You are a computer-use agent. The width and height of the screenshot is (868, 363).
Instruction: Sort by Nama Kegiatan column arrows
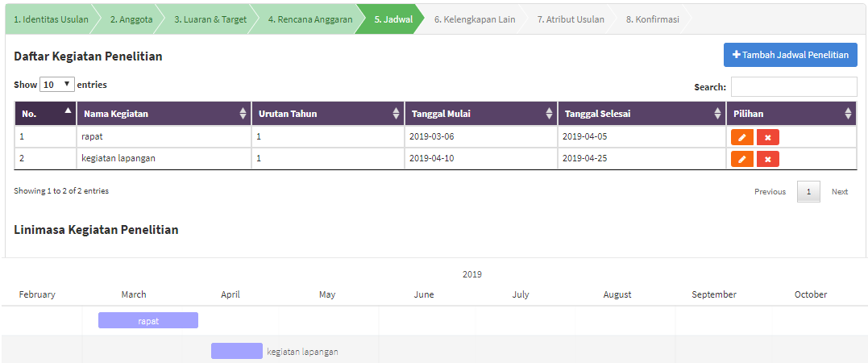(243, 114)
